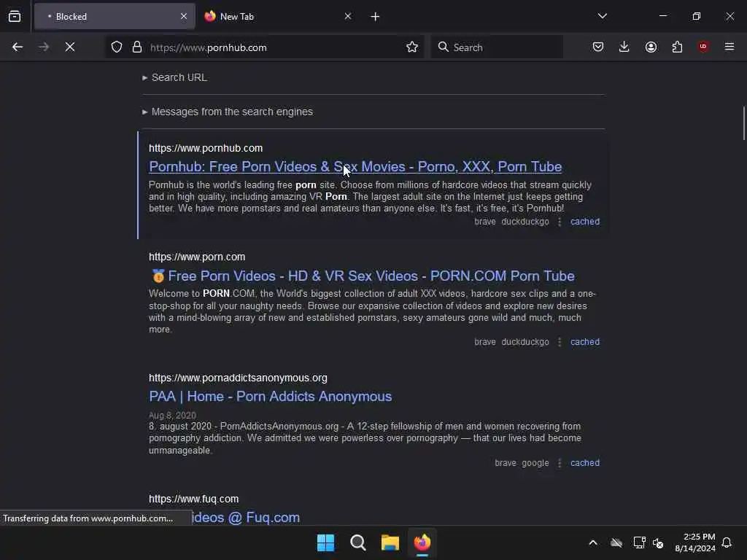The image size is (747, 560).
Task: Open Firefox View icon
Action: 15,16
